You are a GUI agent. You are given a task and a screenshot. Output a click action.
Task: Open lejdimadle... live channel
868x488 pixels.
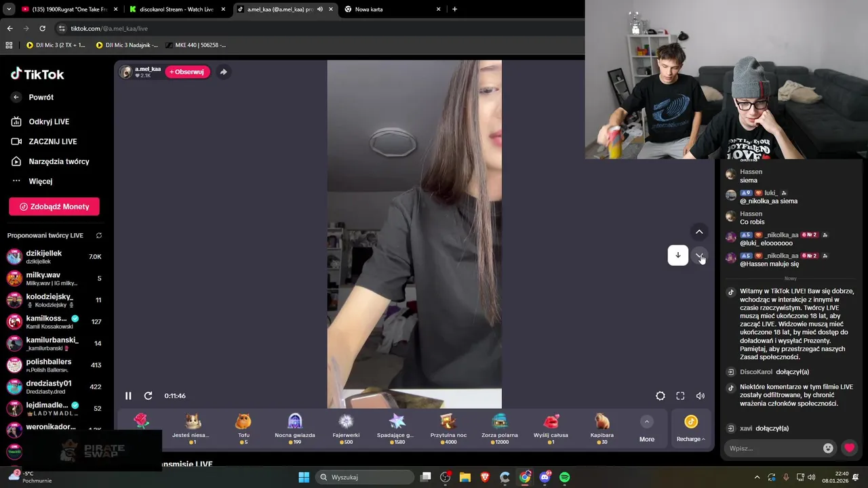tap(54, 409)
